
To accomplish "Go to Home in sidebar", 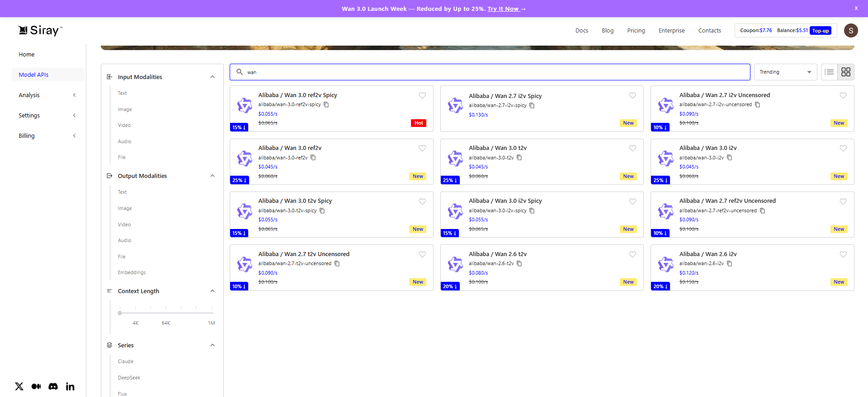I will [27, 54].
